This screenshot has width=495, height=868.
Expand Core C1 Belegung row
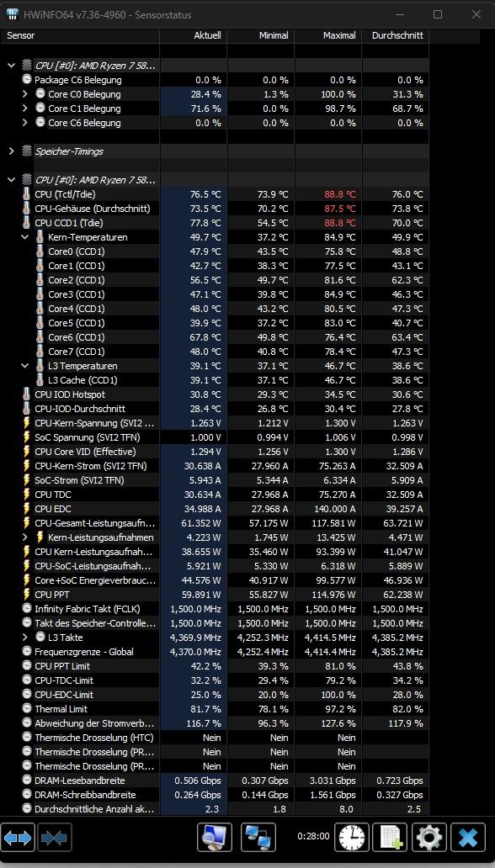[24, 108]
